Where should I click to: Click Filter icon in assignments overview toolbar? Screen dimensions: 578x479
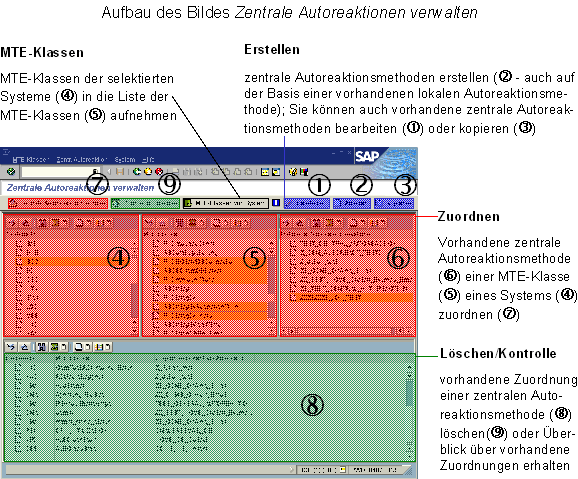click(55, 347)
